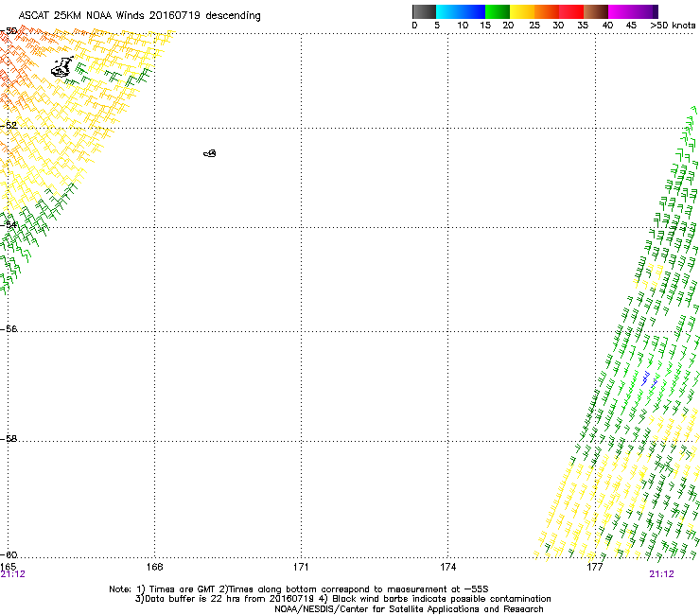Screen dimensions: 700x615
Task: Pick the orange 25–30 knots legend segment
Action: (547, 11)
